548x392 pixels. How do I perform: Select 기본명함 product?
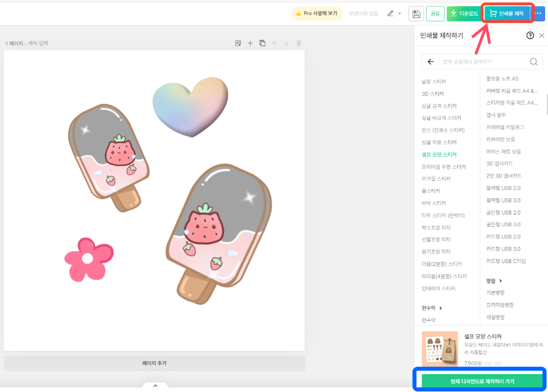[x=495, y=293]
